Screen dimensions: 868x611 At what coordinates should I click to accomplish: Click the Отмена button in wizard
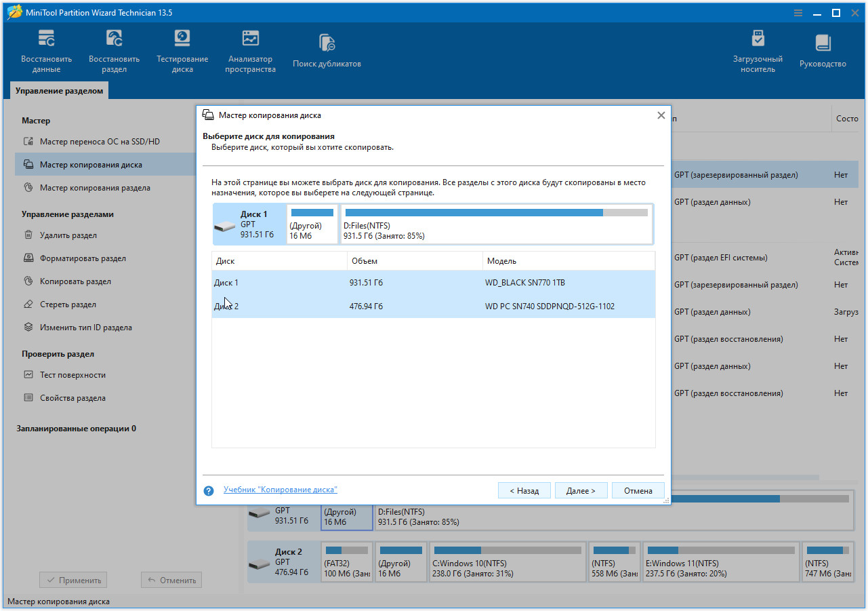pyautogui.click(x=638, y=491)
